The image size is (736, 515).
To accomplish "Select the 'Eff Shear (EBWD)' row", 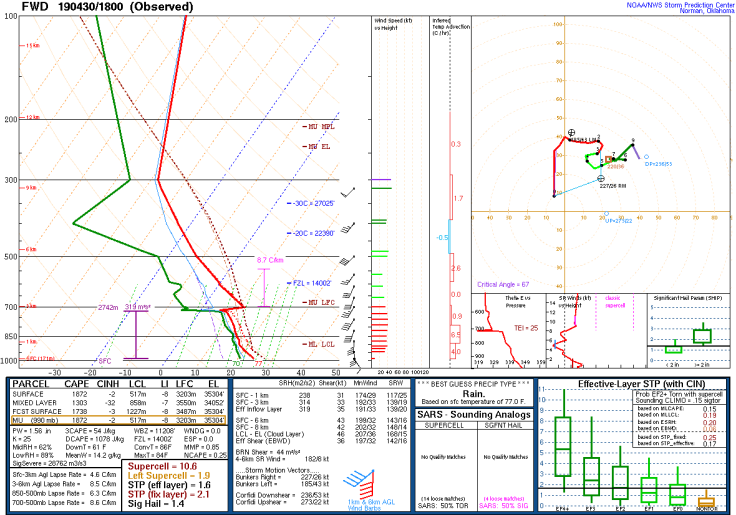I will tap(322, 441).
